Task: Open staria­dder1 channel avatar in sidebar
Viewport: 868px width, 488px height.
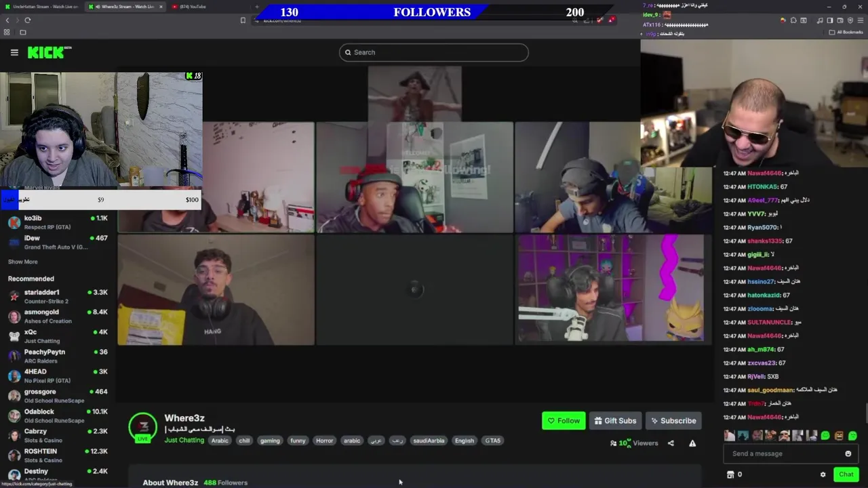Action: click(14, 296)
